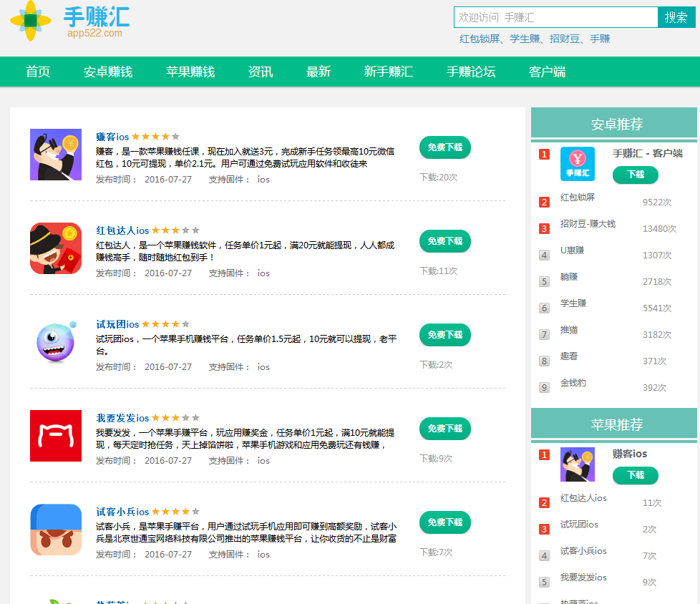Click the 红包达人ios app icon
Viewport: 700px width, 604px height.
56,248
